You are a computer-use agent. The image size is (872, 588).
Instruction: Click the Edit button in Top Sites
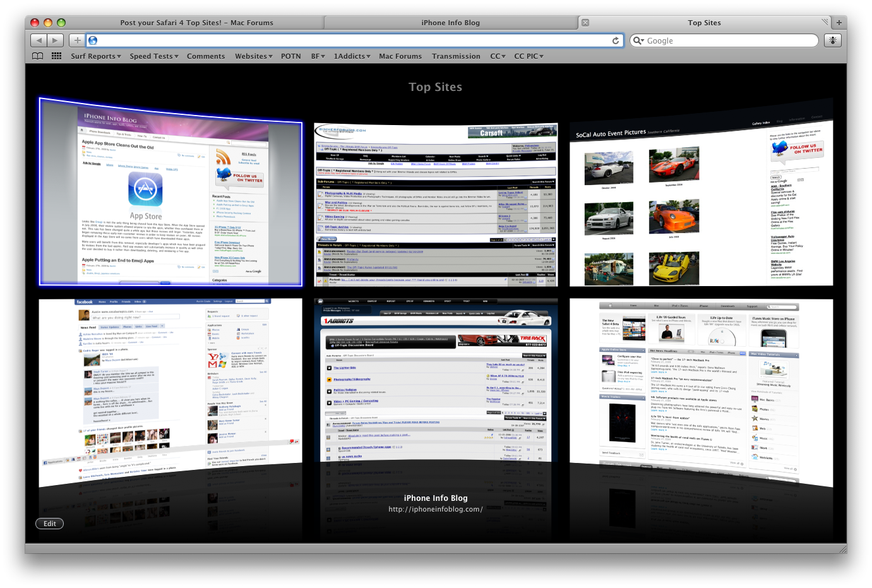click(x=50, y=524)
